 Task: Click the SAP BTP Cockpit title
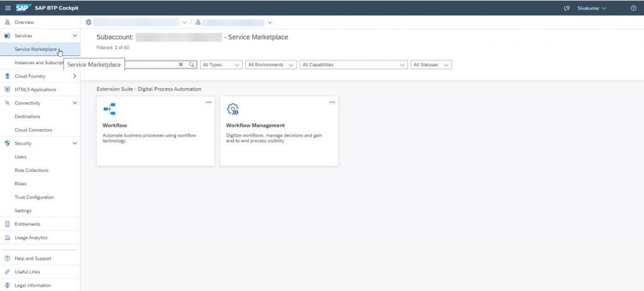point(57,8)
